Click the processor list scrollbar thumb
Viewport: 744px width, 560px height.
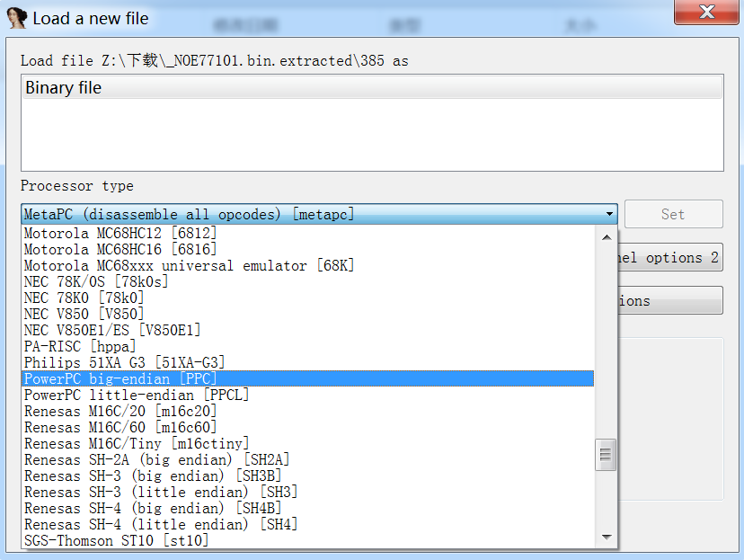[607, 454]
